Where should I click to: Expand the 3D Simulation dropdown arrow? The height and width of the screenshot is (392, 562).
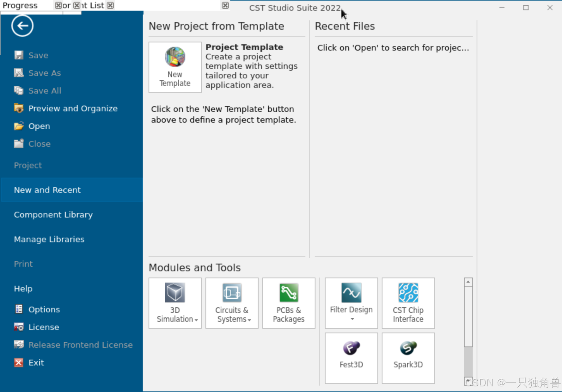196,320
